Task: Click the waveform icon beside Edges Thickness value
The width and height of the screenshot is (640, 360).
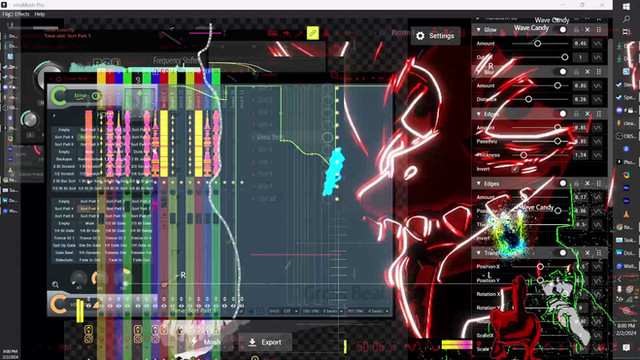Action: pyautogui.click(x=597, y=155)
